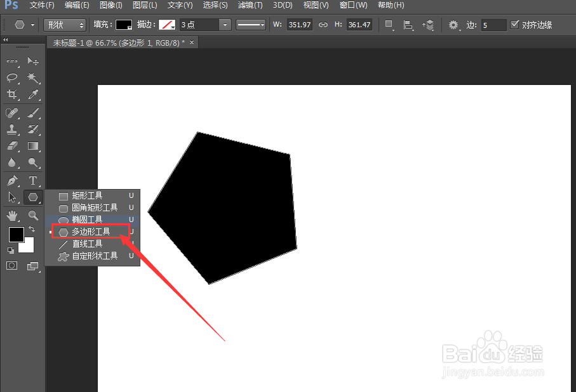
Task: Open the stroke width dropdown arrow
Action: [x=225, y=25]
